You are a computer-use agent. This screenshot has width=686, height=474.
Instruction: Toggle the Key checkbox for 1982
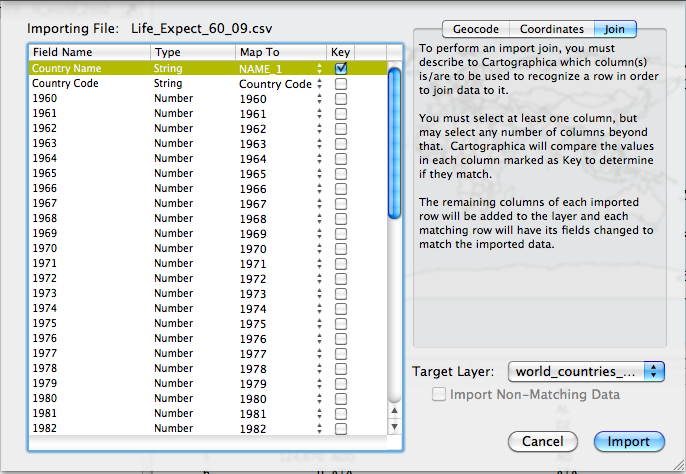coord(341,428)
